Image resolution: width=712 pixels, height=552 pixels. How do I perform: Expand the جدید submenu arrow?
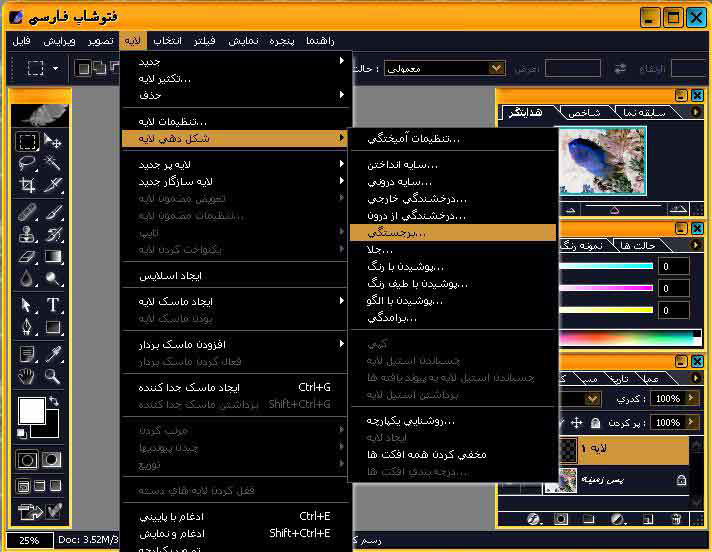341,61
